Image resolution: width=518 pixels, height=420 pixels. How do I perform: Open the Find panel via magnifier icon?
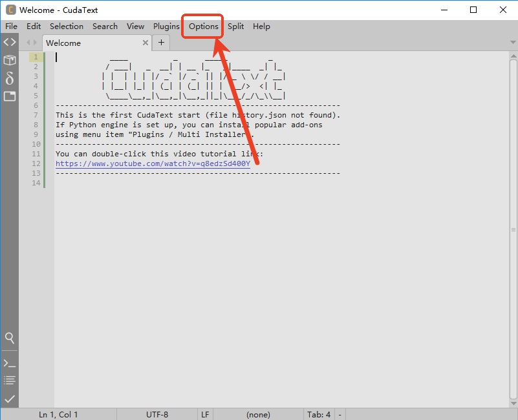pyautogui.click(x=10, y=338)
